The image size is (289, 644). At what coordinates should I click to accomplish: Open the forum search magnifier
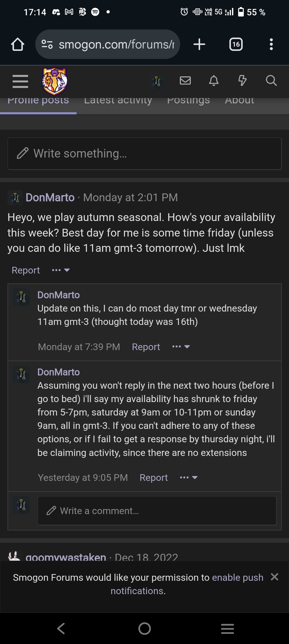click(271, 81)
